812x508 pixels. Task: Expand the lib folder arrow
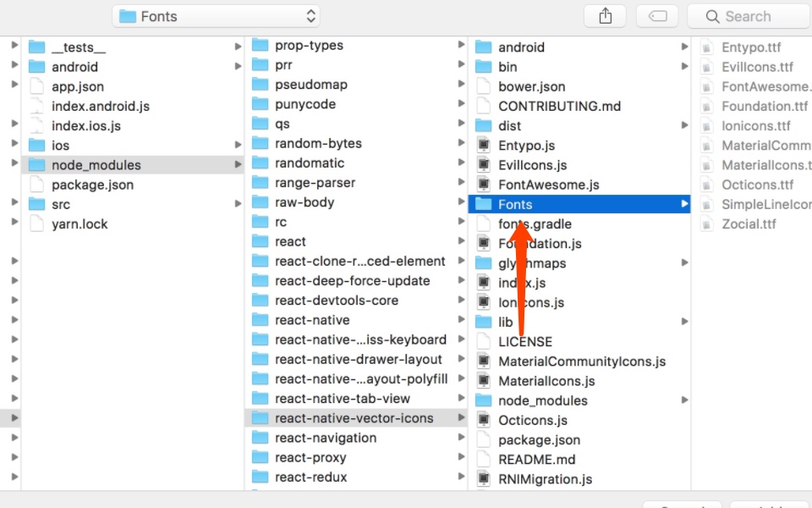pos(684,322)
